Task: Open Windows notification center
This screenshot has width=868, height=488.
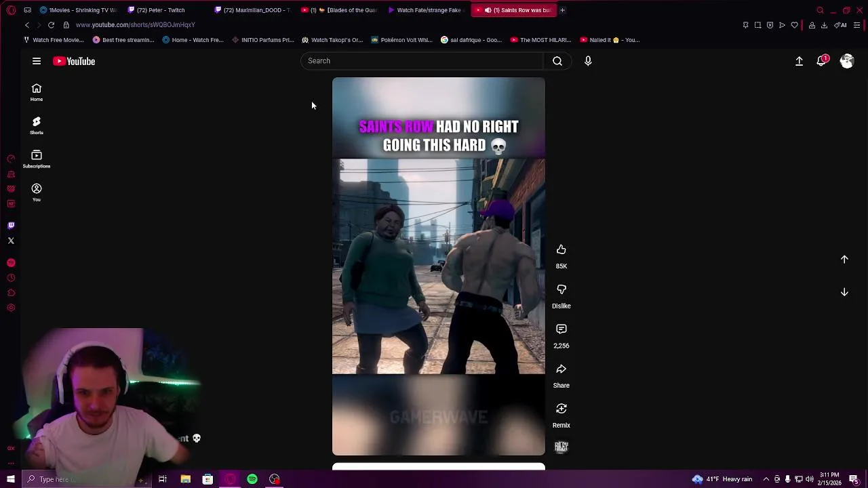Action: pyautogui.click(x=854, y=479)
